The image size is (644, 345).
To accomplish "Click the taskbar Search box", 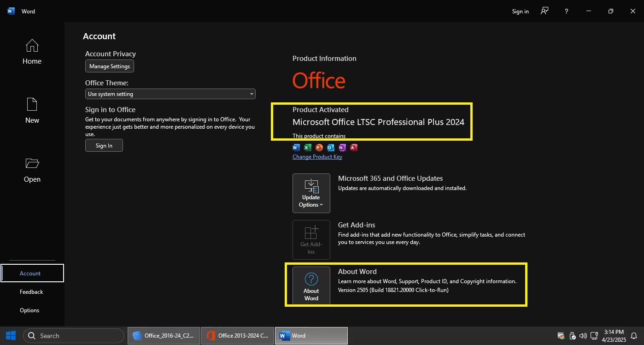I will (x=74, y=336).
